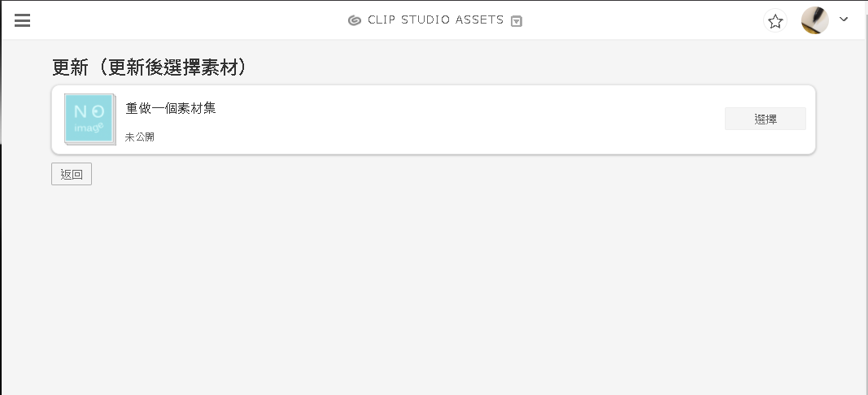Click the word image on the thumbnail
Viewport: 868px width, 395px height.
click(x=89, y=128)
